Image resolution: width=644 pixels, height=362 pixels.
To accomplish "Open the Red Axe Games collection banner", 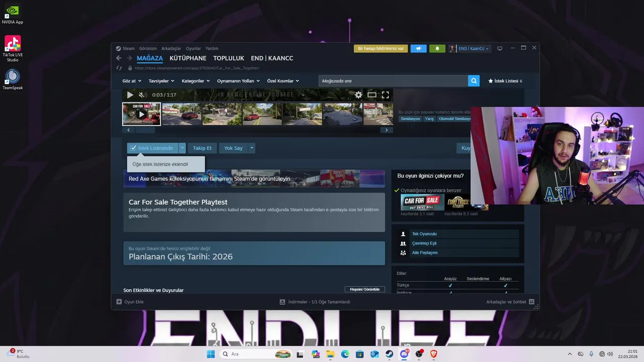I will pyautogui.click(x=254, y=178).
